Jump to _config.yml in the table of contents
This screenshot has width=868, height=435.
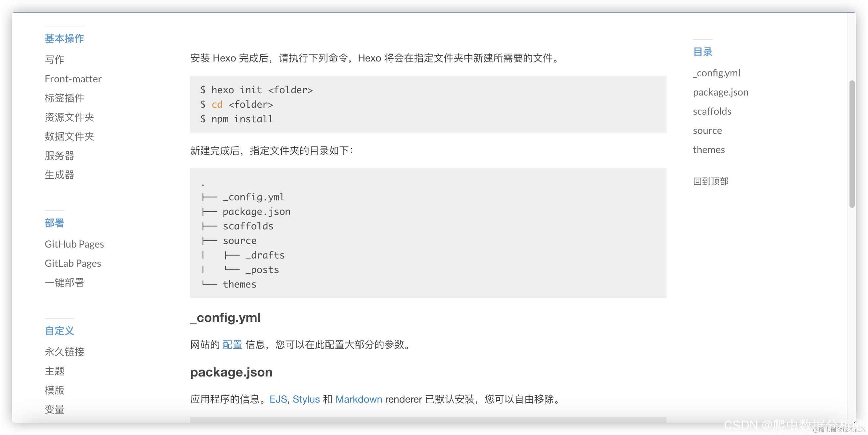(x=716, y=73)
